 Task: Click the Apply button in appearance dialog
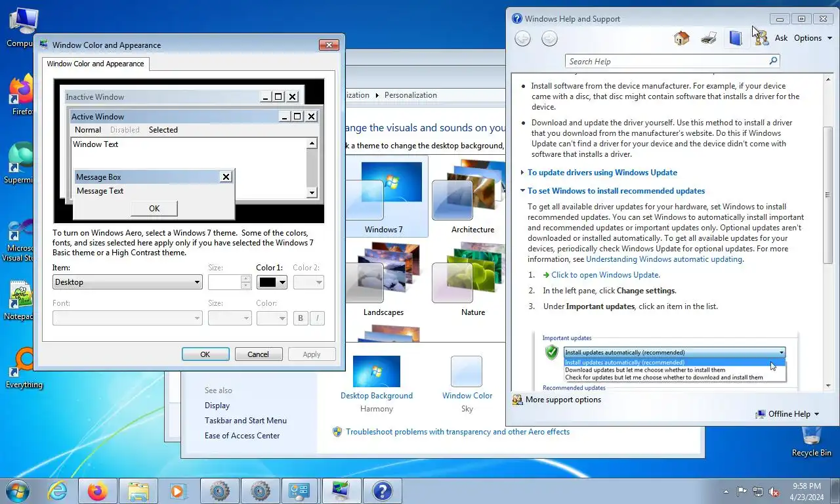(x=312, y=354)
